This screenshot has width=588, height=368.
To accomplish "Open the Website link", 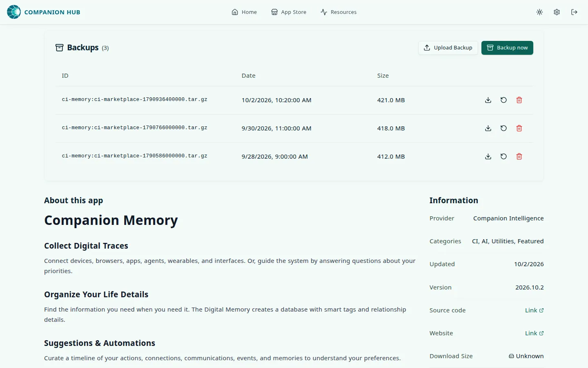I will [x=534, y=333].
